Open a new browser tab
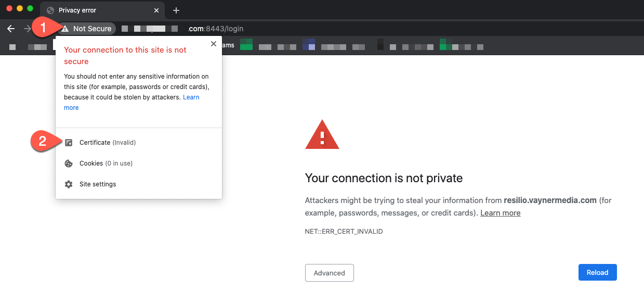 click(x=176, y=10)
